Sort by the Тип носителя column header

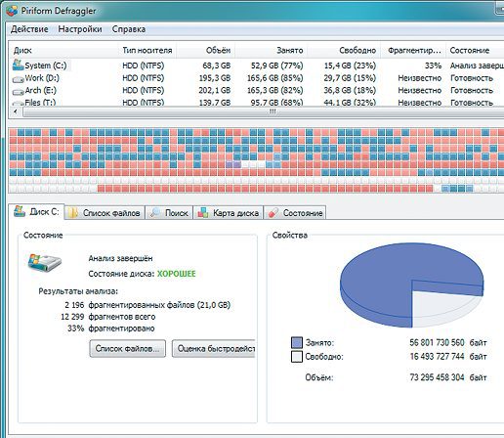pyautogui.click(x=147, y=50)
